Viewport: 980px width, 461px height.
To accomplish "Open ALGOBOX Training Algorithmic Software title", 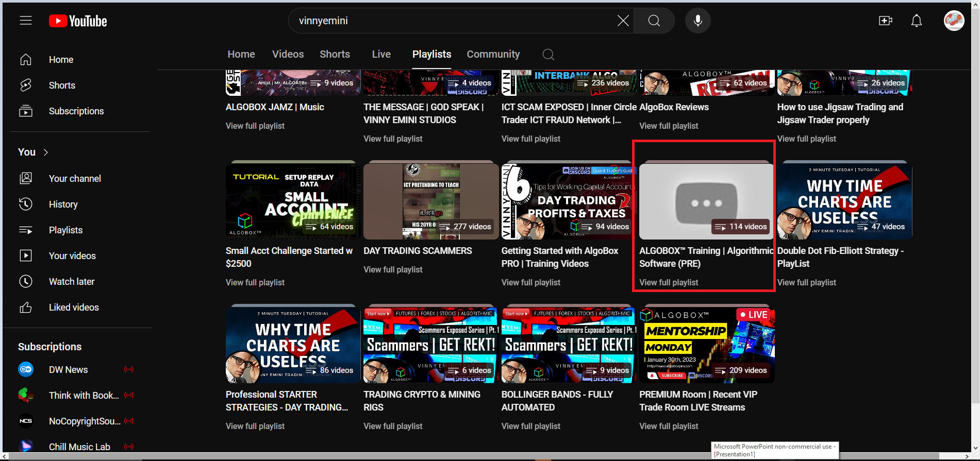I will click(x=706, y=257).
